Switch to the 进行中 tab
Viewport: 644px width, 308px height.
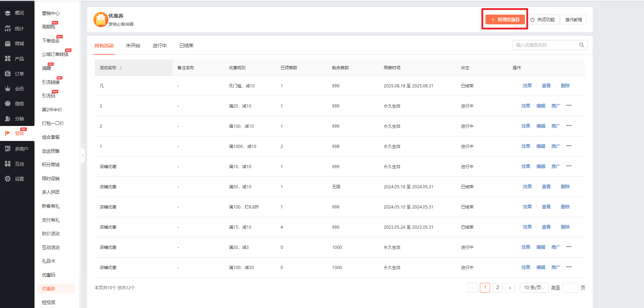160,46
